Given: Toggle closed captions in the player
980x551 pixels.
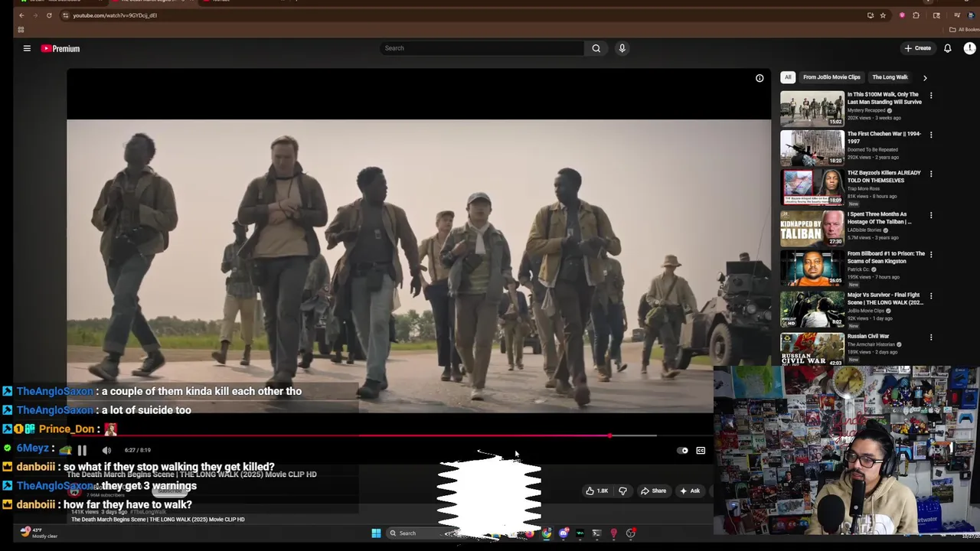Looking at the screenshot, I should click(701, 451).
